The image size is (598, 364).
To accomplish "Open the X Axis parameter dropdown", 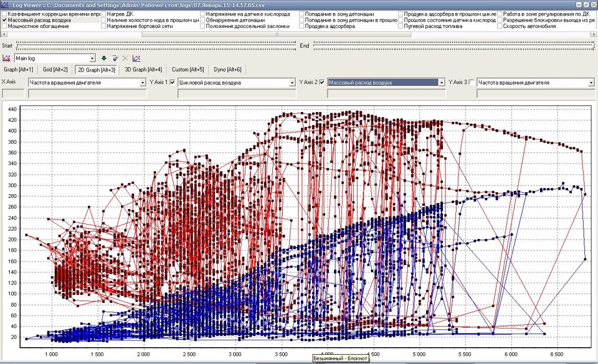I will pos(143,82).
